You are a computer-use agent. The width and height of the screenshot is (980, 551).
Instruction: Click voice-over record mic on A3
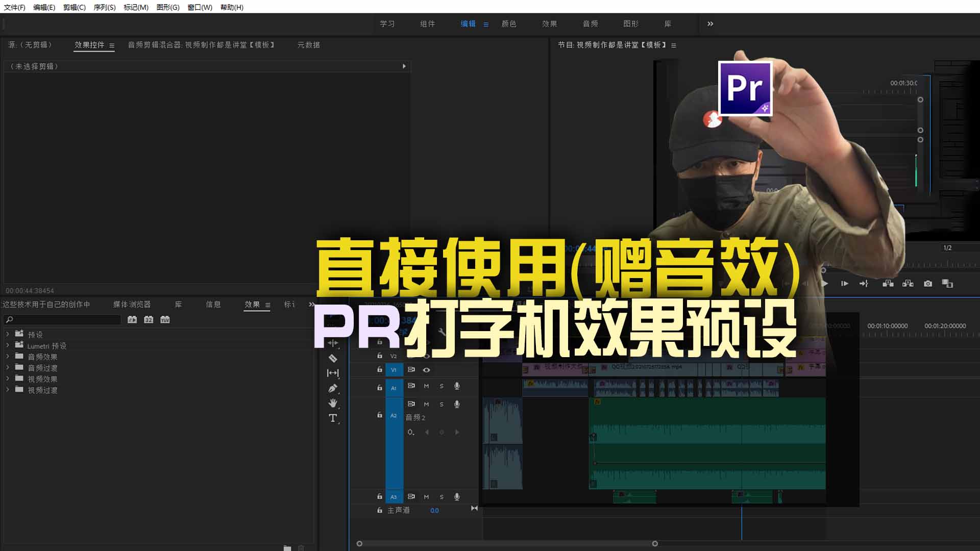point(457,497)
